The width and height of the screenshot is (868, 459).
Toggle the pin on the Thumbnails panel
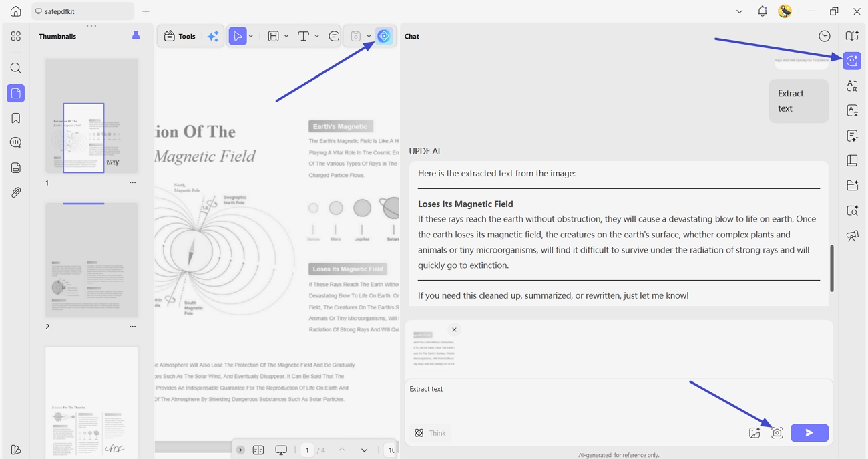pos(136,36)
